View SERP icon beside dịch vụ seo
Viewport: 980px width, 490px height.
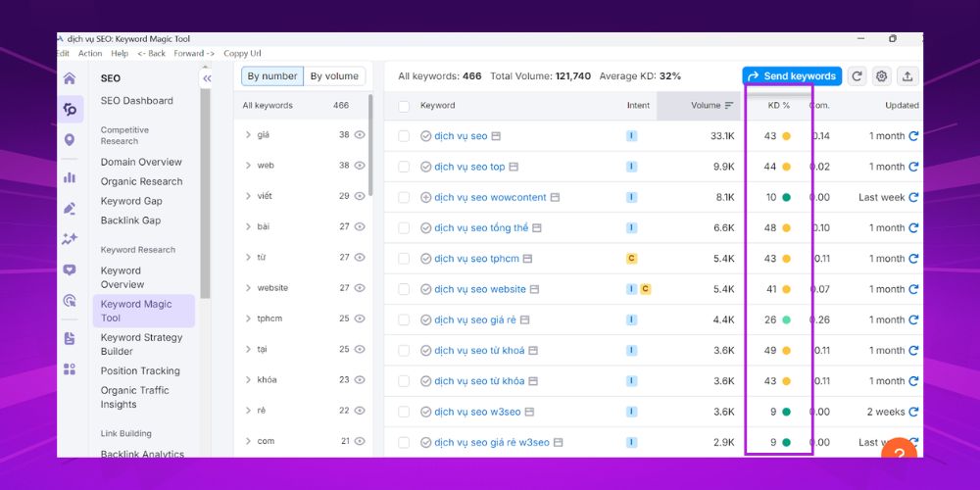(496, 135)
